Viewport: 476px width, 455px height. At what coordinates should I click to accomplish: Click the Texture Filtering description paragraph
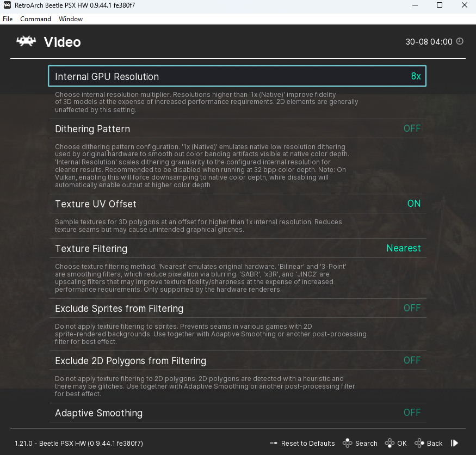click(x=201, y=278)
